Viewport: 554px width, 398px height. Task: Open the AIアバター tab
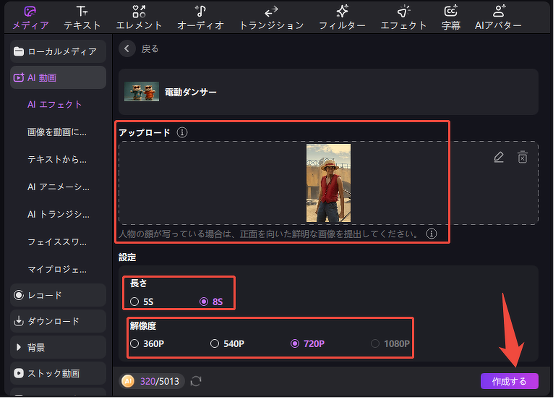pos(498,18)
